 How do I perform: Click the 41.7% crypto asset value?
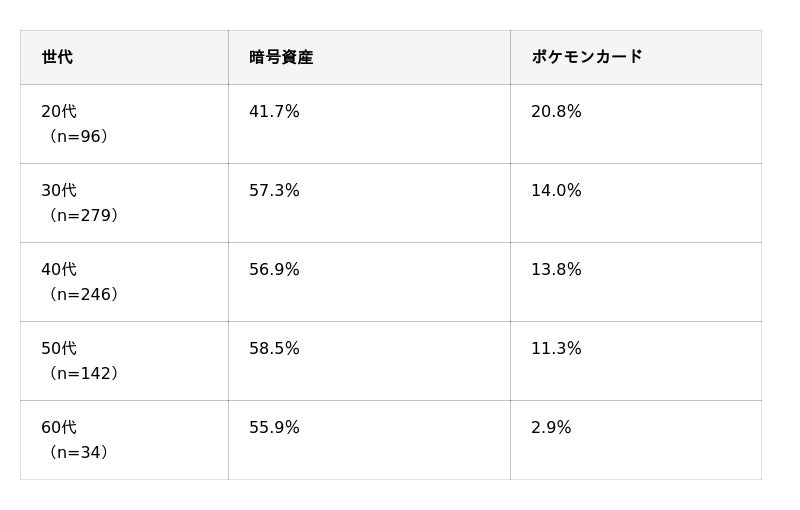pyautogui.click(x=274, y=112)
